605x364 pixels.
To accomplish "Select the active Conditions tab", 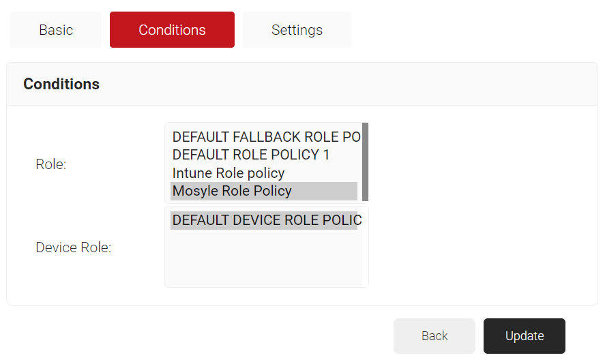I will (x=172, y=30).
